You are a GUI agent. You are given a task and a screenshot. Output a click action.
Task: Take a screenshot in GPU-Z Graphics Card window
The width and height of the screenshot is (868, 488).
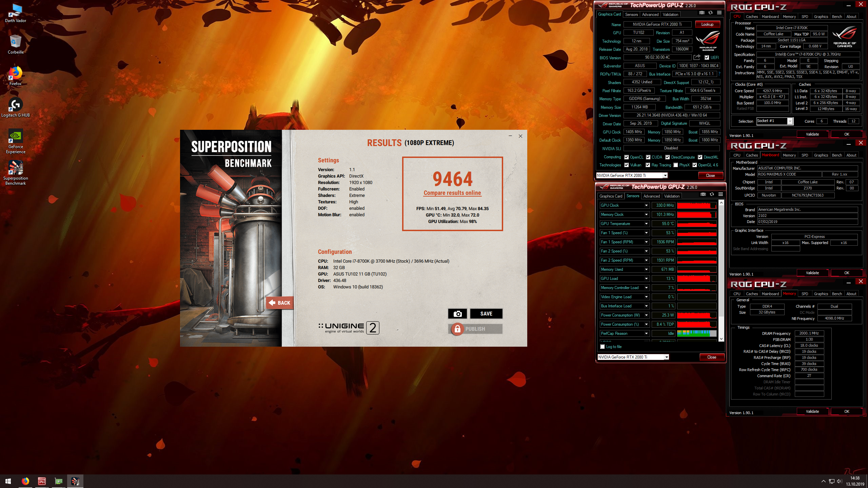(702, 13)
